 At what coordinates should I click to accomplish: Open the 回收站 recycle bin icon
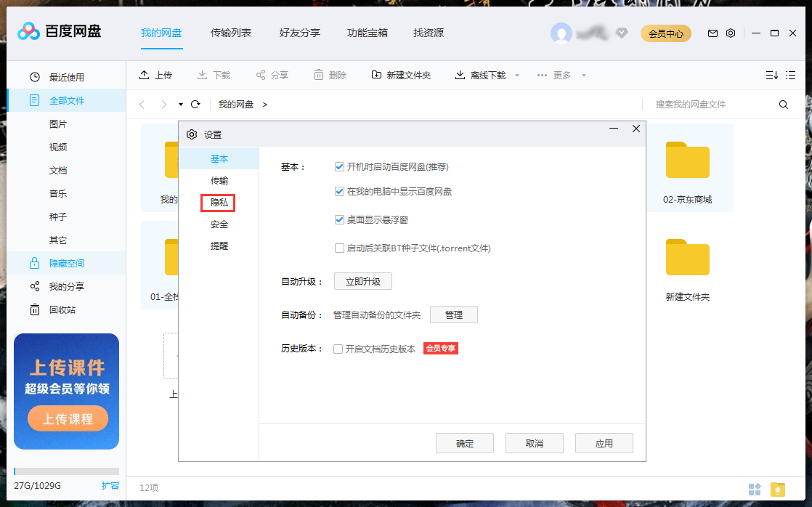pyautogui.click(x=35, y=309)
